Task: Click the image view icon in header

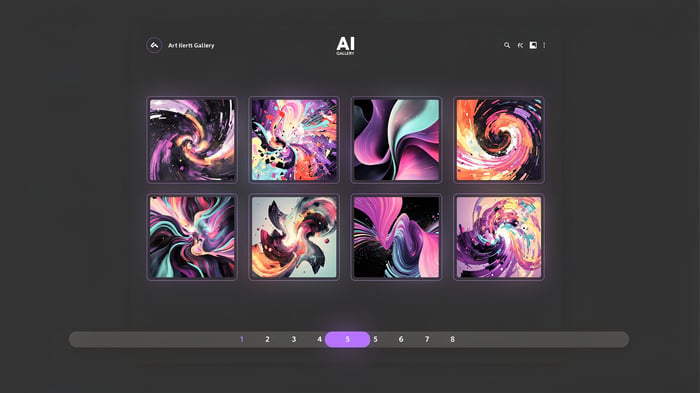Action: (x=533, y=45)
